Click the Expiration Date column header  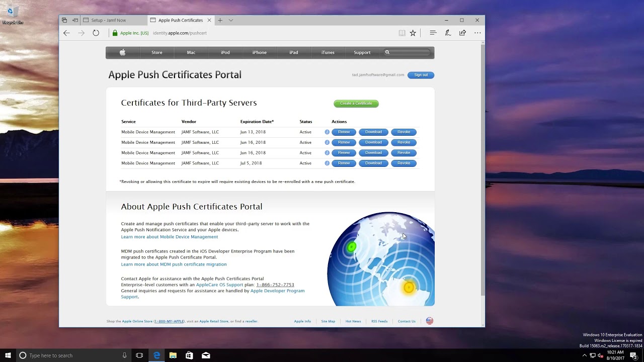[x=257, y=122]
